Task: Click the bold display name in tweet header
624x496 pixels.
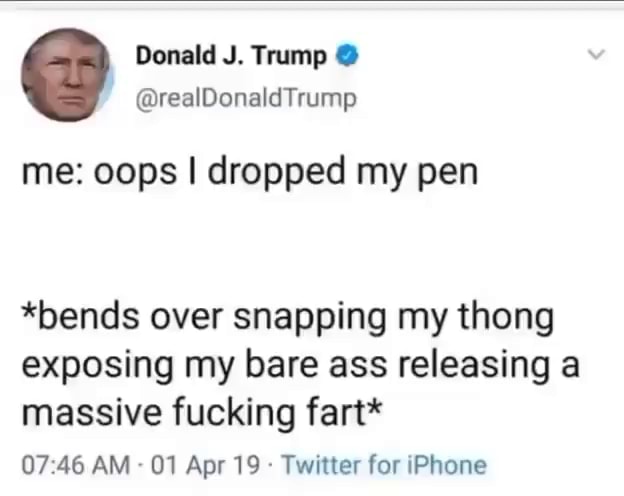Action: [231, 56]
